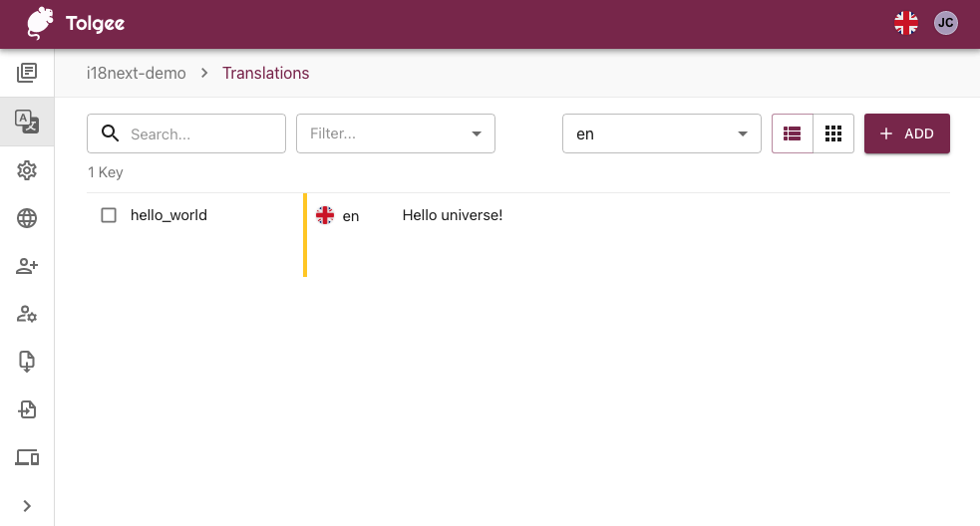Switch to grid table view layout
The width and height of the screenshot is (980, 526).
point(833,133)
